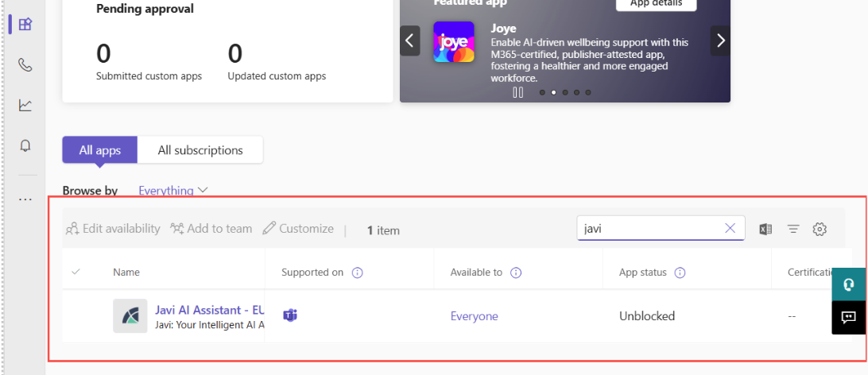Open App details for featured app
Viewport: 868px width, 375px height.
point(656,2)
